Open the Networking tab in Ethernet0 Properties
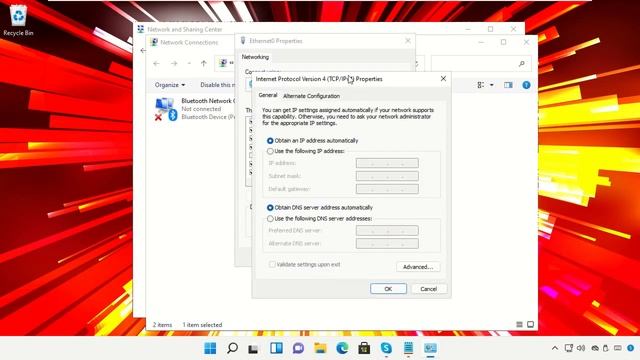Image resolution: width=640 pixels, height=360 pixels. coord(255,57)
